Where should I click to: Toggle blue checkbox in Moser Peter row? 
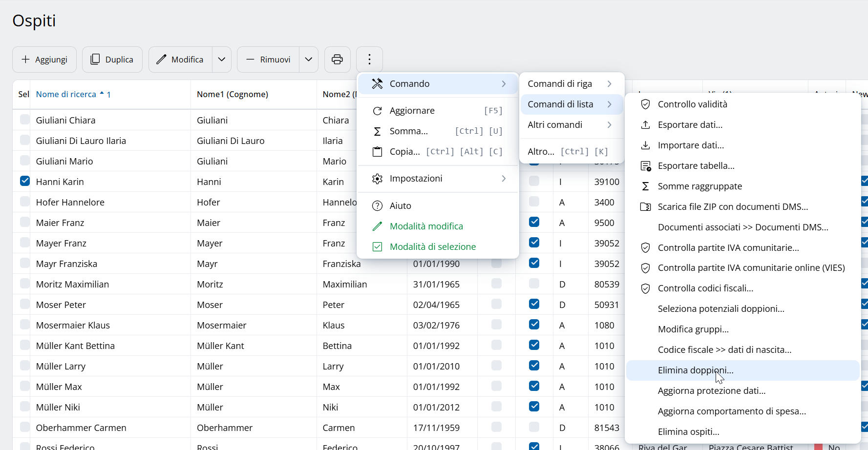[534, 304]
